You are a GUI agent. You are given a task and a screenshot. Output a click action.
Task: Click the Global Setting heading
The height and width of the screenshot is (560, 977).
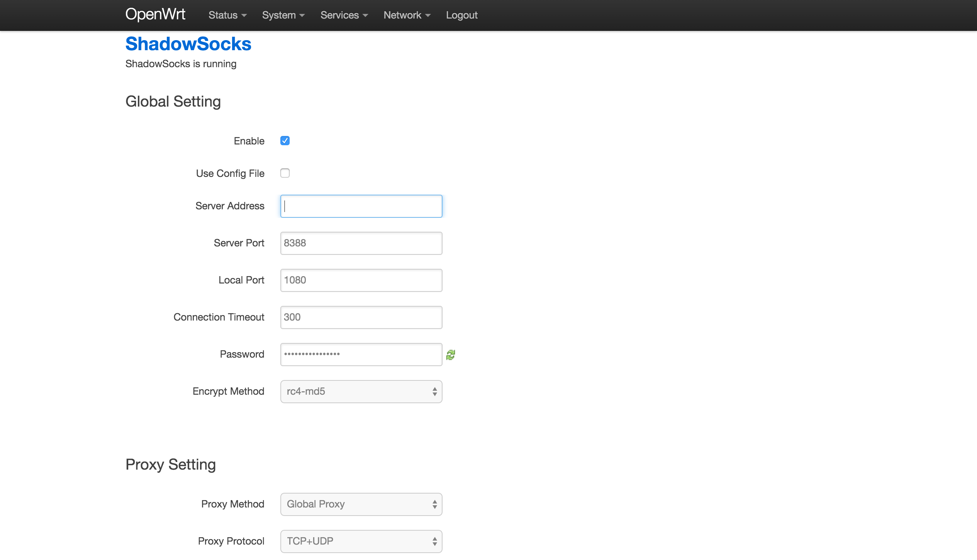(173, 102)
